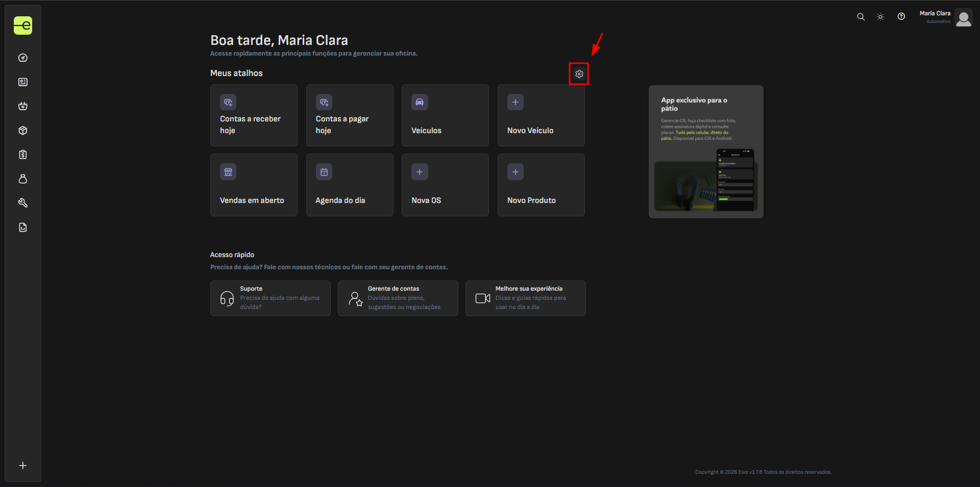Select the package box sidebar icon
The height and width of the screenshot is (487, 980).
coord(23,131)
